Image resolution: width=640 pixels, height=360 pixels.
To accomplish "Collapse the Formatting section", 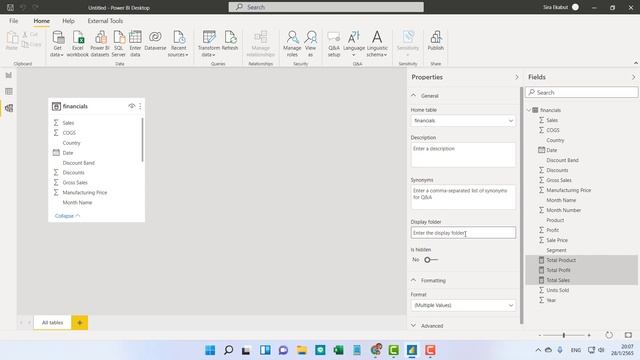I will 413,280.
